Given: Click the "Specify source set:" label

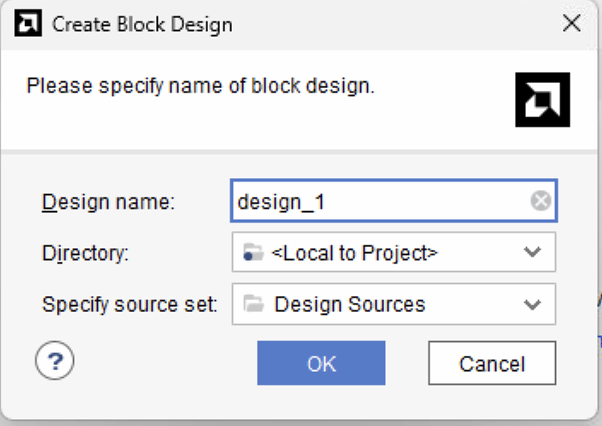Looking at the screenshot, I should click(x=130, y=304).
